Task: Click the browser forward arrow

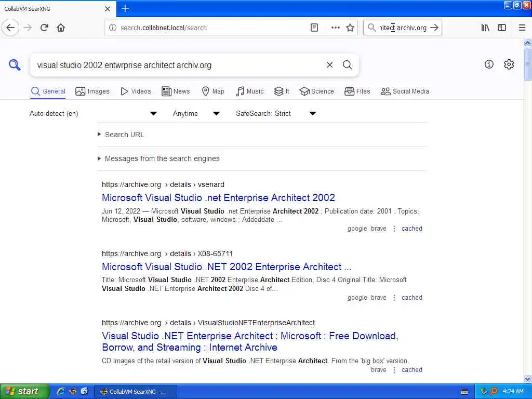Action: pos(28,28)
